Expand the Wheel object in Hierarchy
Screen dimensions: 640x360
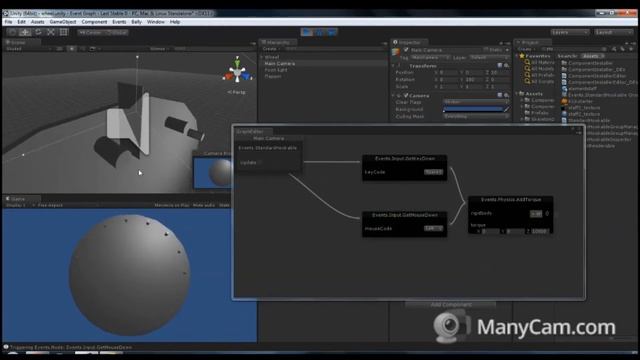click(262, 57)
